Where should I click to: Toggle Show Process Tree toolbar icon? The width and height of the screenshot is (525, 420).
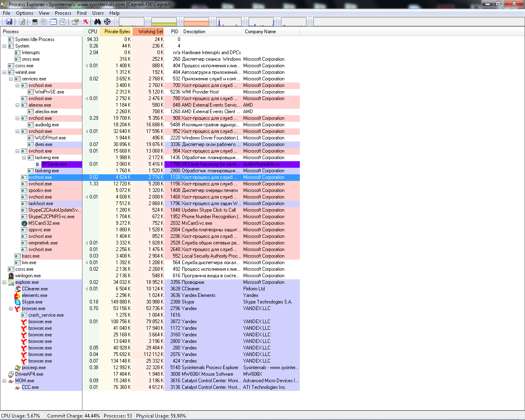click(43, 21)
